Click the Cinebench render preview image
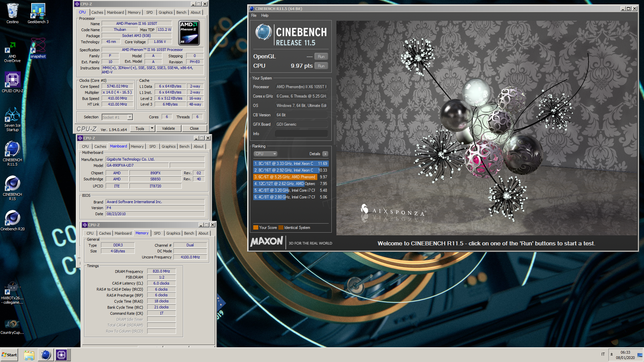 click(x=486, y=128)
